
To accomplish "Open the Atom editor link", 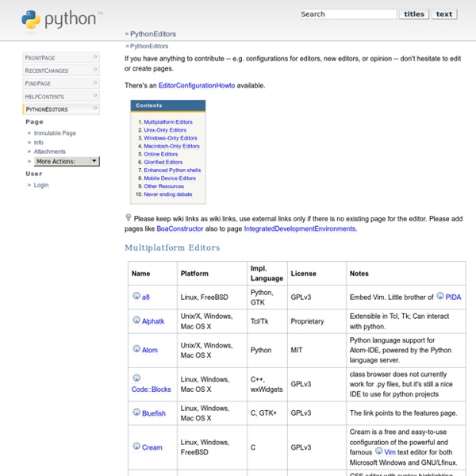I will [150, 350].
